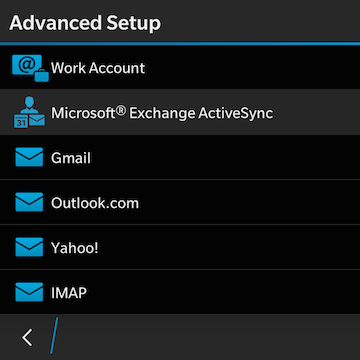The height and width of the screenshot is (360, 360).
Task: Go back using the left chevron
Action: (x=27, y=337)
